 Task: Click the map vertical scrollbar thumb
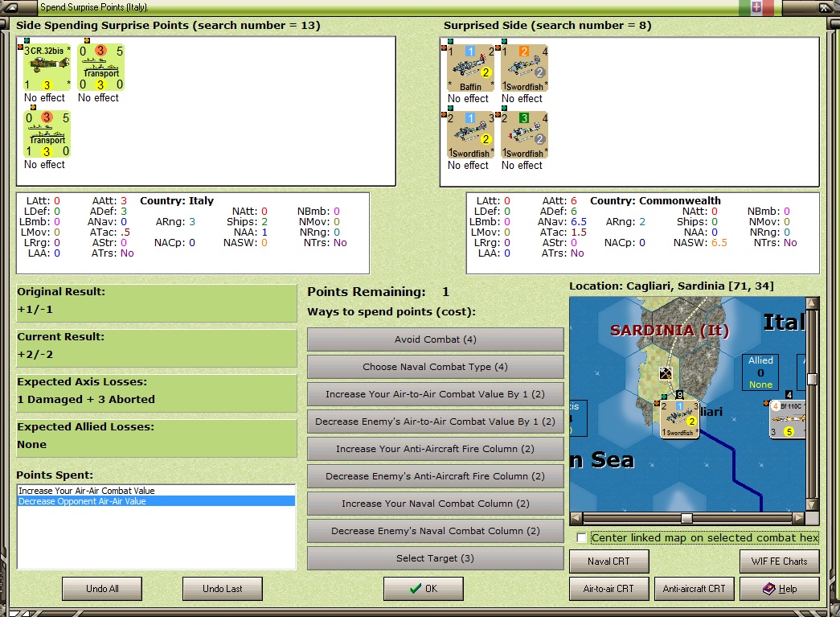[812, 379]
